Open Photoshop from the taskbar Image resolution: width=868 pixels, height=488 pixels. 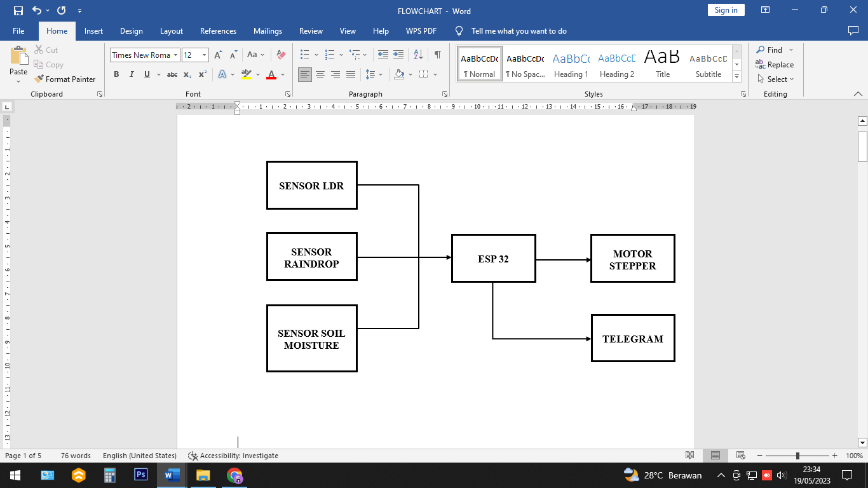click(141, 475)
